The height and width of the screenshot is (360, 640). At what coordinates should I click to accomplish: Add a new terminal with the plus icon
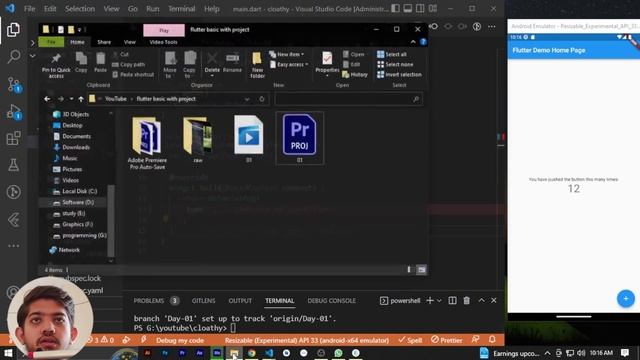(429, 300)
